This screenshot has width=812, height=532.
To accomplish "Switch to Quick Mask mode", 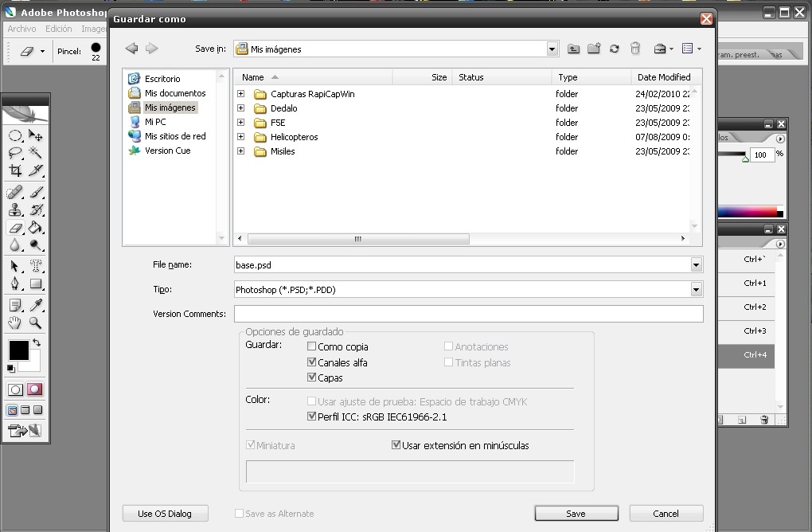I will (35, 389).
